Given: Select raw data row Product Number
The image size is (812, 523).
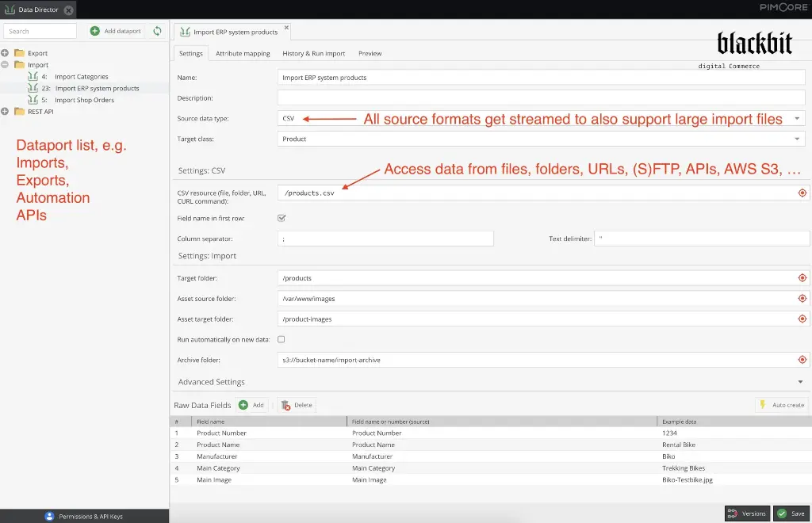Looking at the screenshot, I should point(491,433).
